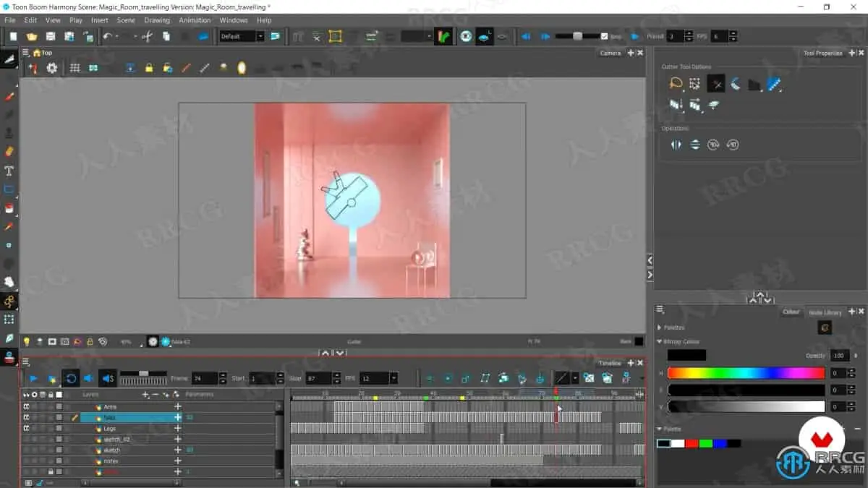Image resolution: width=868 pixels, height=488 pixels.
Task: Open the Colour view hamburger menu
Action: click(660, 308)
